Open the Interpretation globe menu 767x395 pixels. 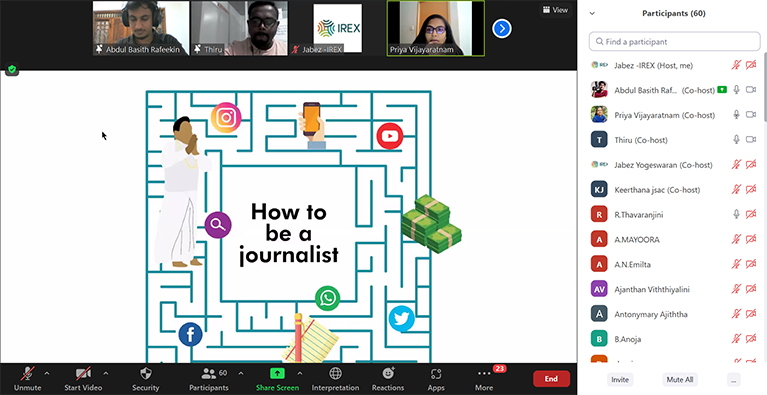(336, 379)
